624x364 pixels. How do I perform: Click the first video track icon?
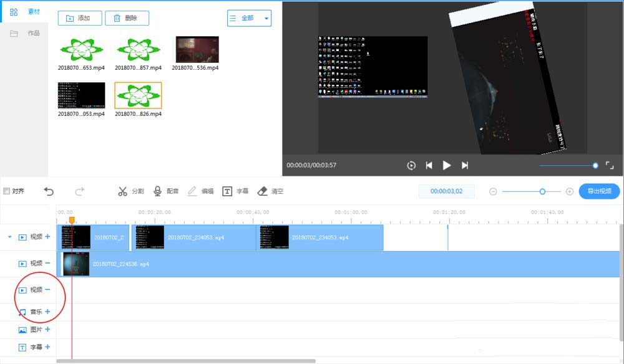click(x=22, y=237)
